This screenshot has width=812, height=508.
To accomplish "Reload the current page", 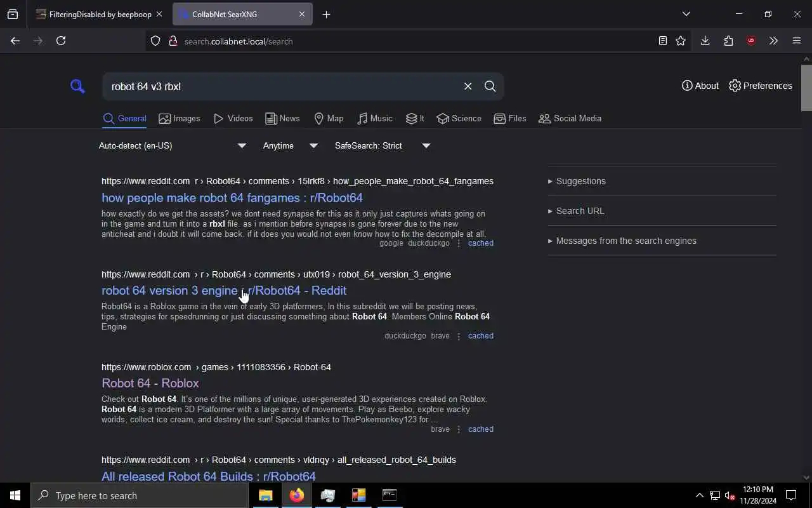I will click(61, 41).
